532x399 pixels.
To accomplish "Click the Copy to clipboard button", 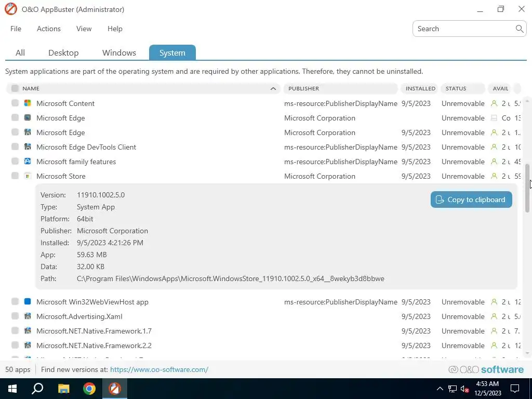I will click(x=471, y=199).
